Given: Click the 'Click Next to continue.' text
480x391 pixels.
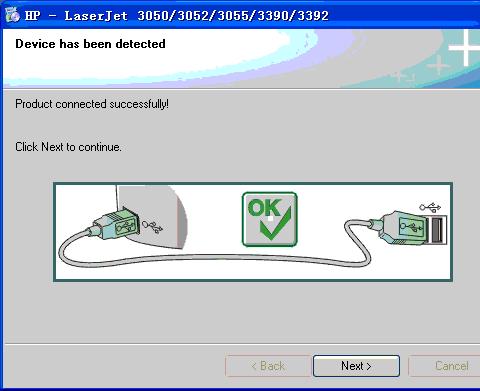Looking at the screenshot, I should click(x=68, y=147).
